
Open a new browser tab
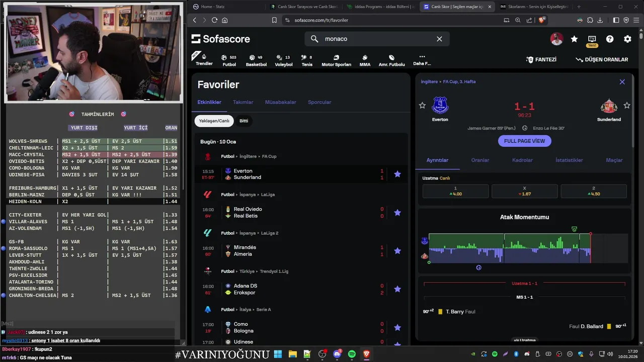[579, 7]
